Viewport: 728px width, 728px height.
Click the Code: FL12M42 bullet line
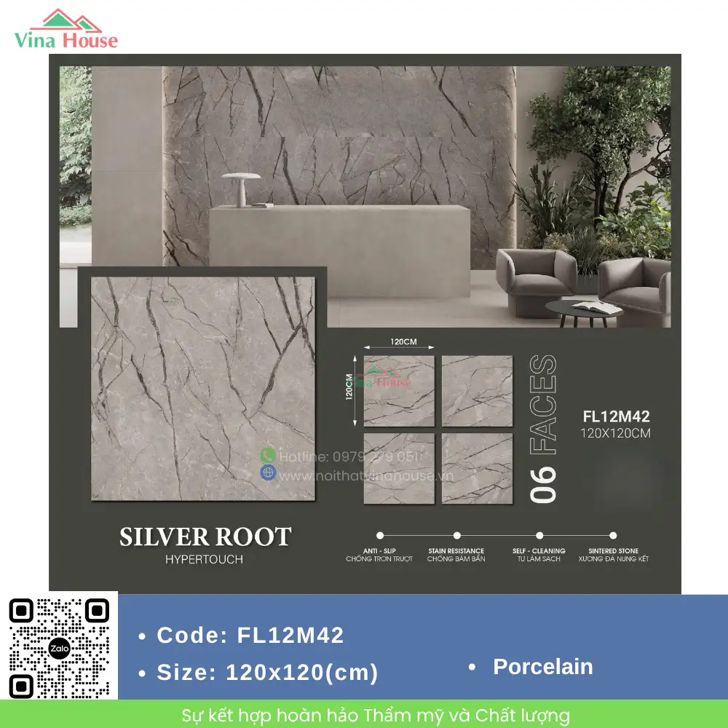pos(242,635)
